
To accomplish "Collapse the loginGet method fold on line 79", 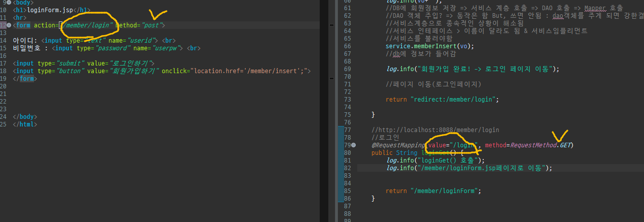I will (x=354, y=145).
